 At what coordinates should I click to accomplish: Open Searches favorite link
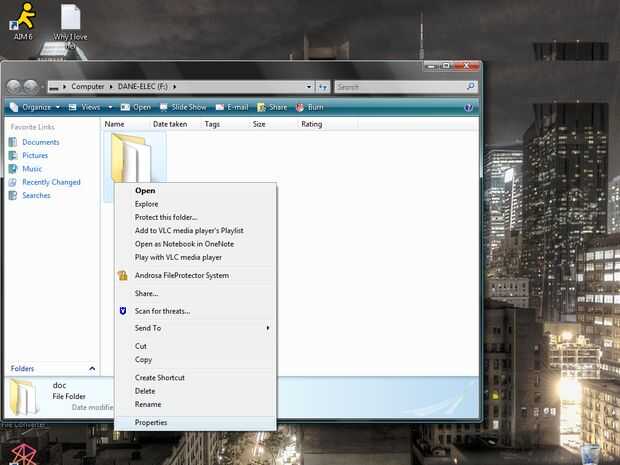pos(36,195)
